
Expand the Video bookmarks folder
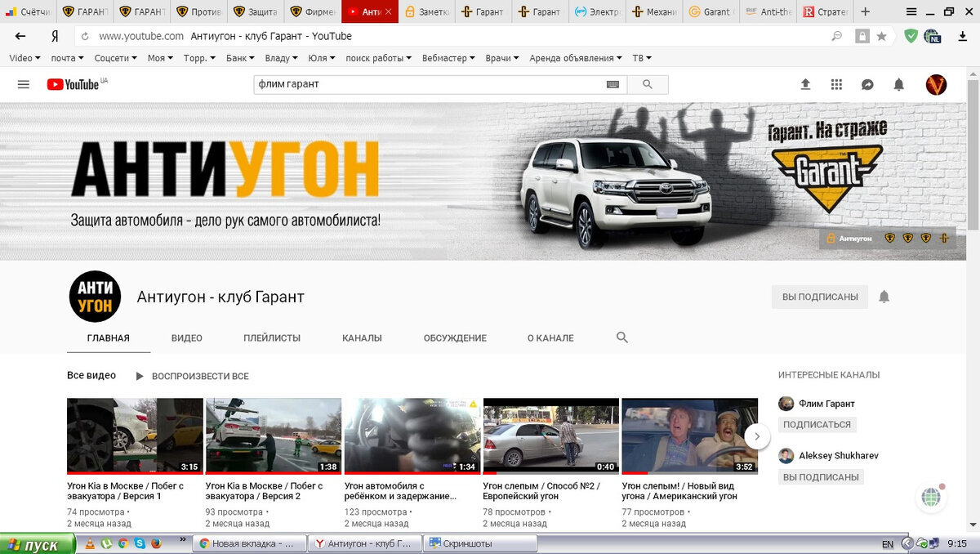coord(24,58)
